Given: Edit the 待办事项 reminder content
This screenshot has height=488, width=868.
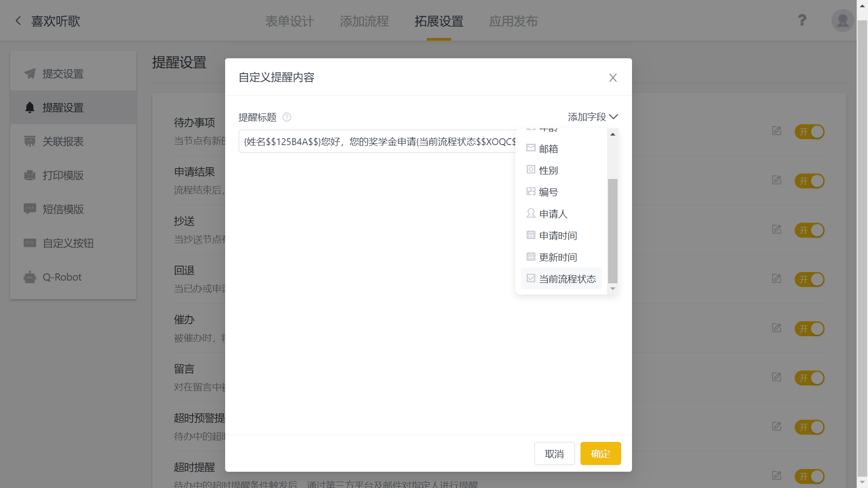Looking at the screenshot, I should point(777,131).
